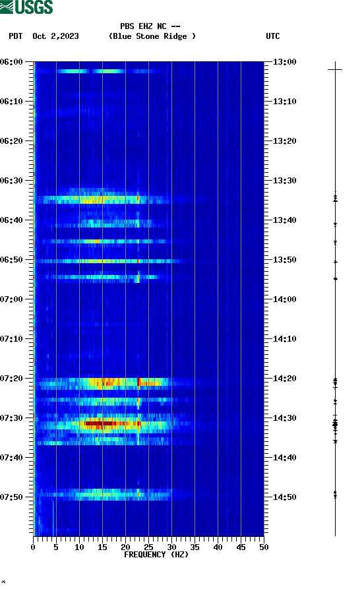The height and width of the screenshot is (589, 364).
Task: Click the seismogram spike cluster near 14:31
Action: coord(335,425)
